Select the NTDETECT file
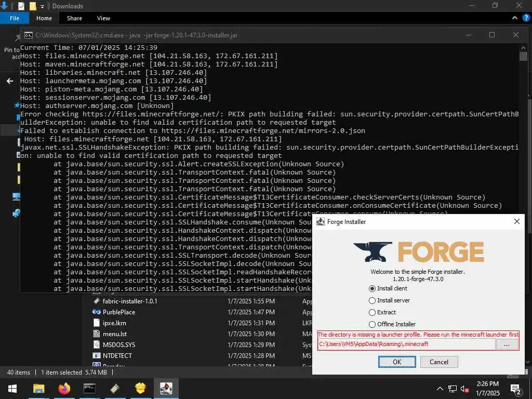Viewport: 532px width, 399px height. (x=117, y=355)
